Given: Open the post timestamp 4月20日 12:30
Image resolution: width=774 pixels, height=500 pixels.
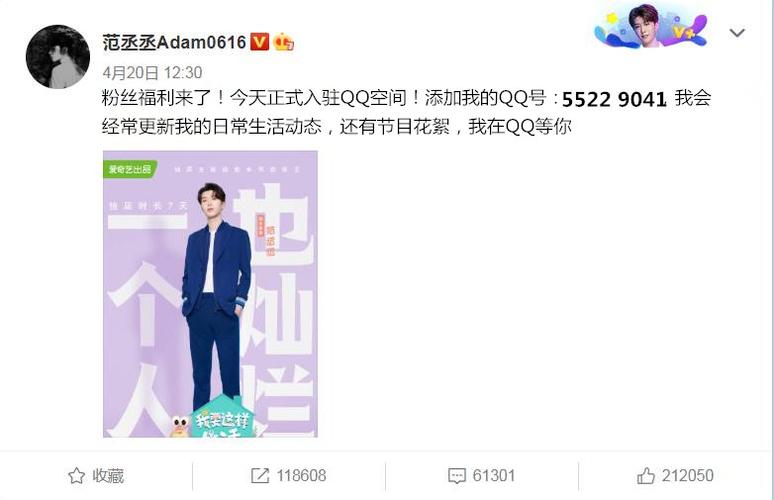Looking at the screenshot, I should tap(153, 73).
